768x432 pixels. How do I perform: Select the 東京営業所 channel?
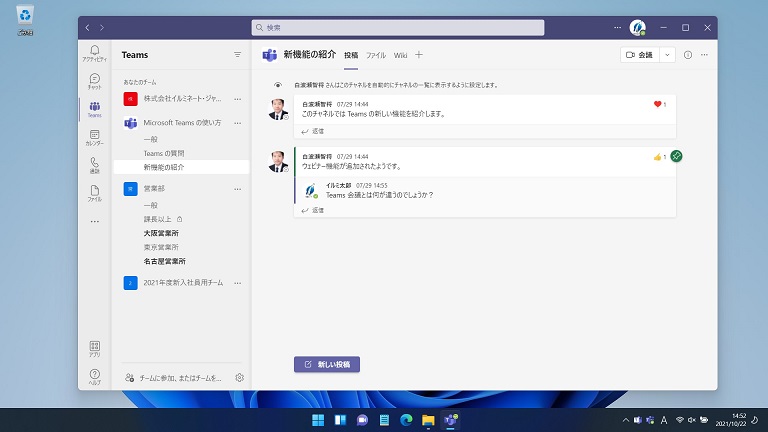point(161,247)
